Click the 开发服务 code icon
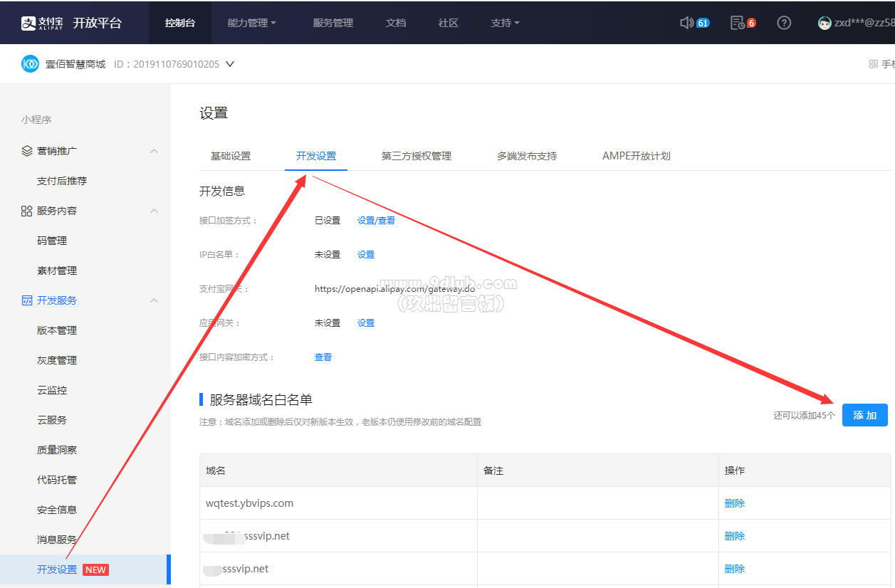 [27, 300]
